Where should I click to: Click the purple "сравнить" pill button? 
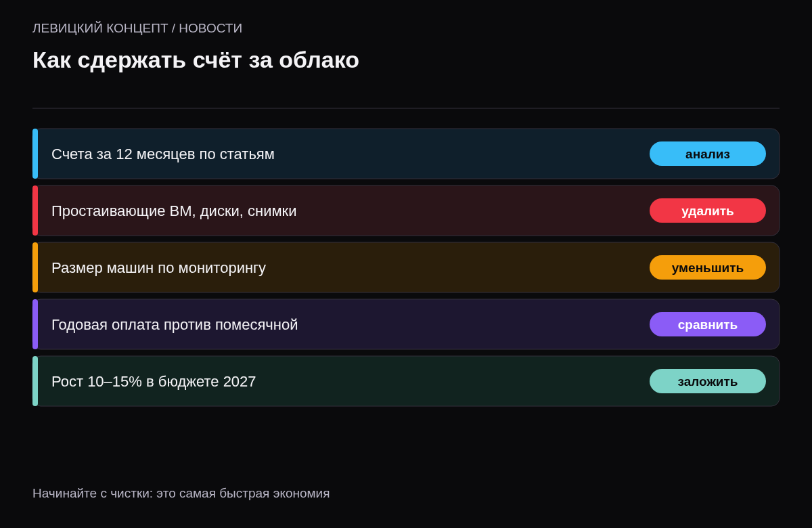pyautogui.click(x=708, y=324)
